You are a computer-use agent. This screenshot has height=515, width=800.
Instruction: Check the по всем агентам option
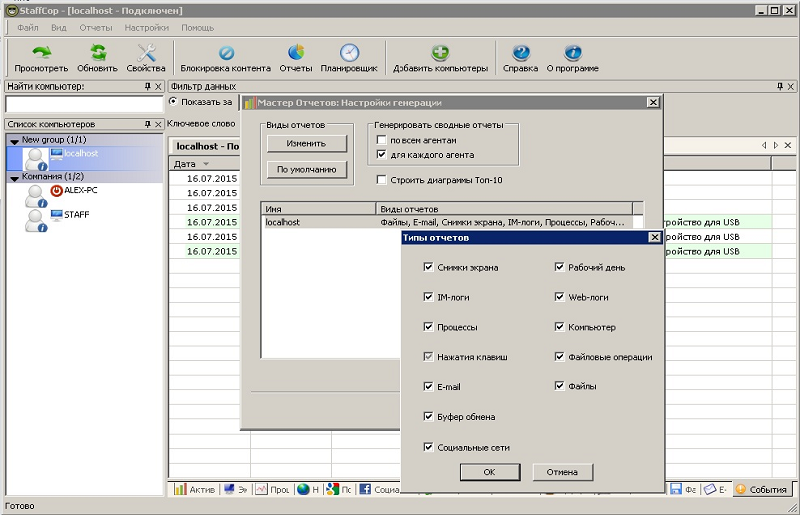pos(381,141)
